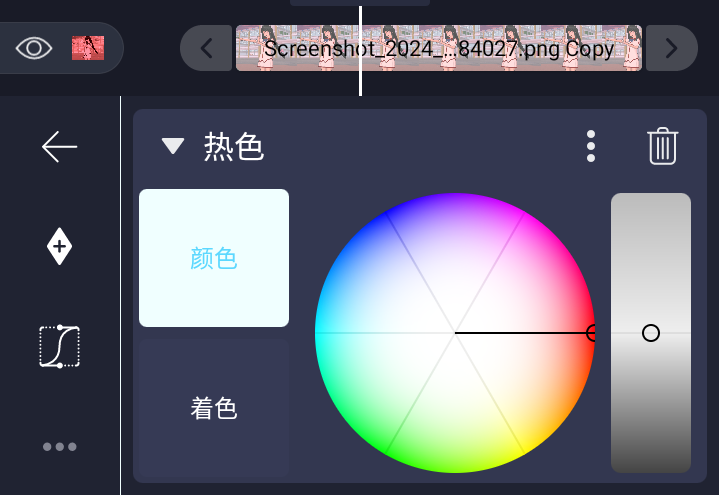This screenshot has height=495, width=719.
Task: Open the three-dot options menu for 热色
Action: click(591, 146)
